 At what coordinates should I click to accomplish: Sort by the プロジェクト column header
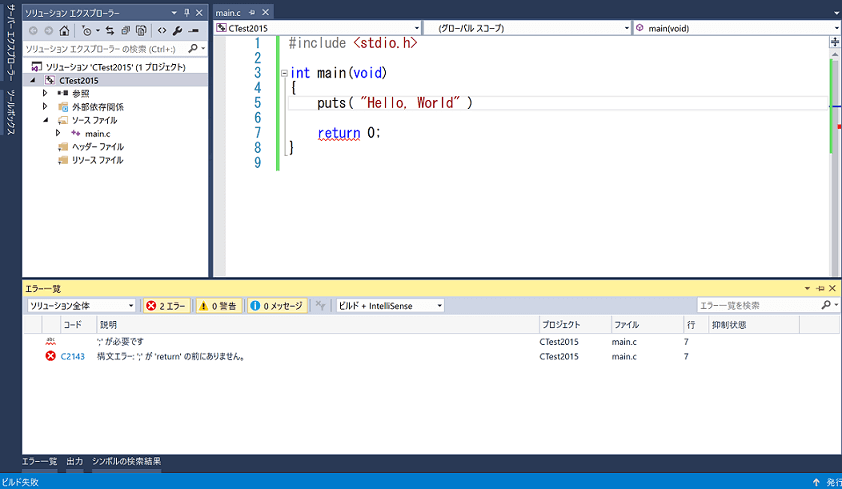coord(575,324)
